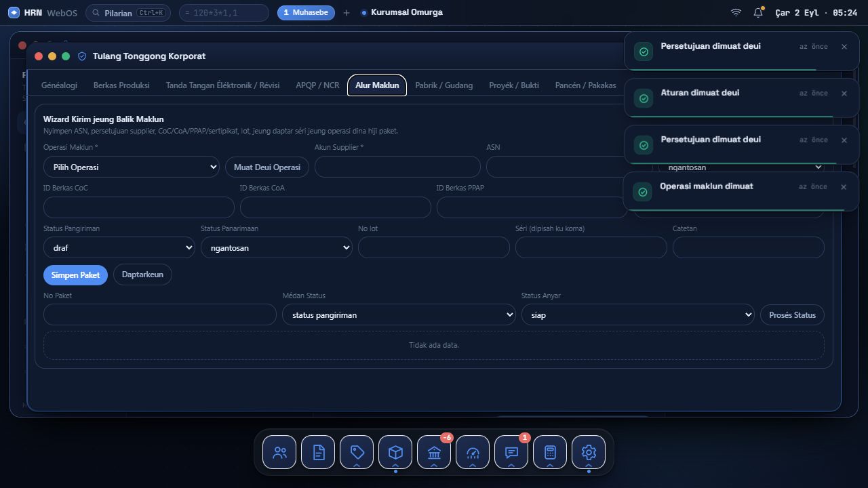The width and height of the screenshot is (868, 488).
Task: Open the bank building dock app
Action: (x=434, y=452)
